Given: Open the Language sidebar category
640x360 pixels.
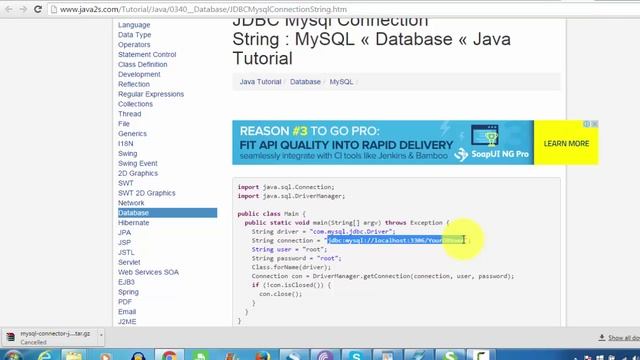Looking at the screenshot, I should click(x=134, y=25).
